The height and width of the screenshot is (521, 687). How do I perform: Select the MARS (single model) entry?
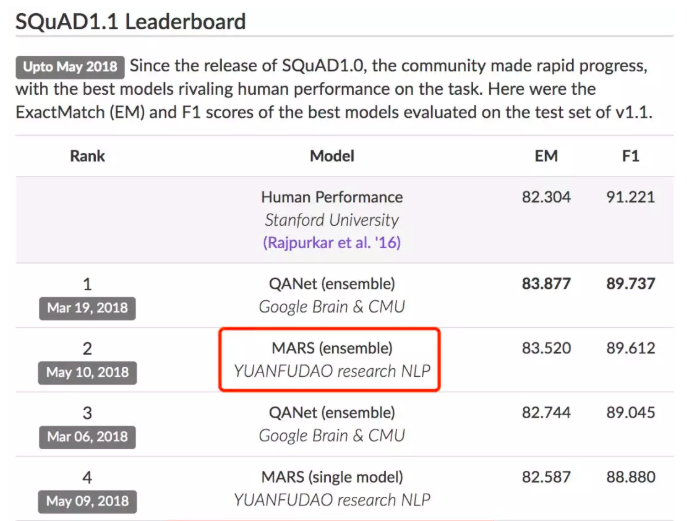click(x=332, y=478)
